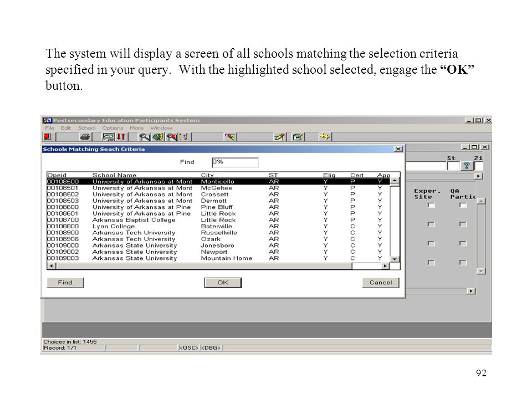Click the cancel query icon with red X
The width and height of the screenshot is (532, 399).
coord(172,137)
